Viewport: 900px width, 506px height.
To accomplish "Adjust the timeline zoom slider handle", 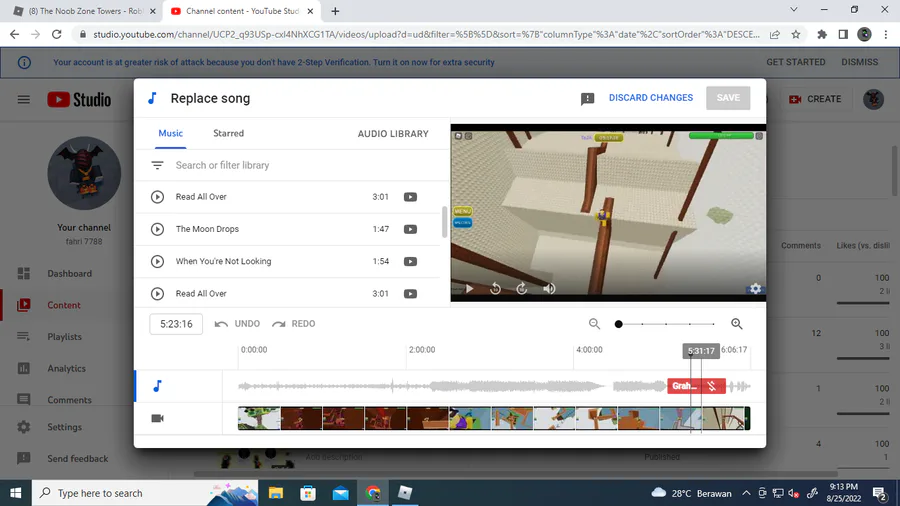I will tap(618, 324).
